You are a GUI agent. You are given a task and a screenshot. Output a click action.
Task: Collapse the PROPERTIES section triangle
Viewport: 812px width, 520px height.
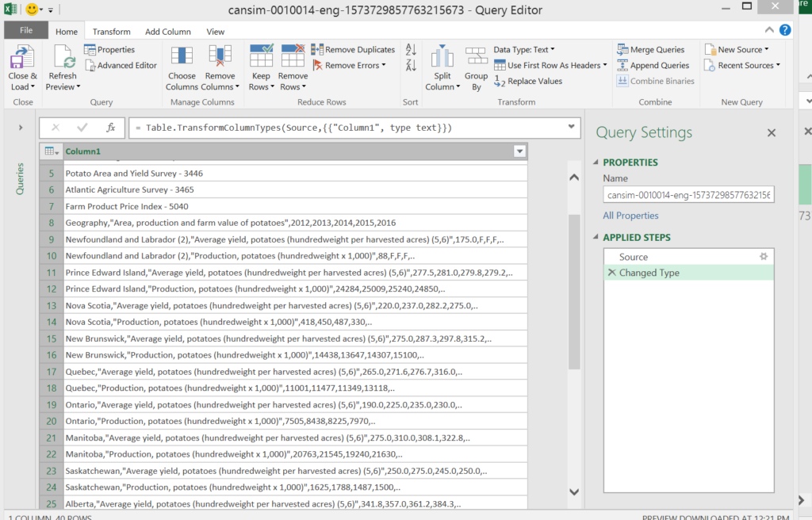tap(596, 162)
